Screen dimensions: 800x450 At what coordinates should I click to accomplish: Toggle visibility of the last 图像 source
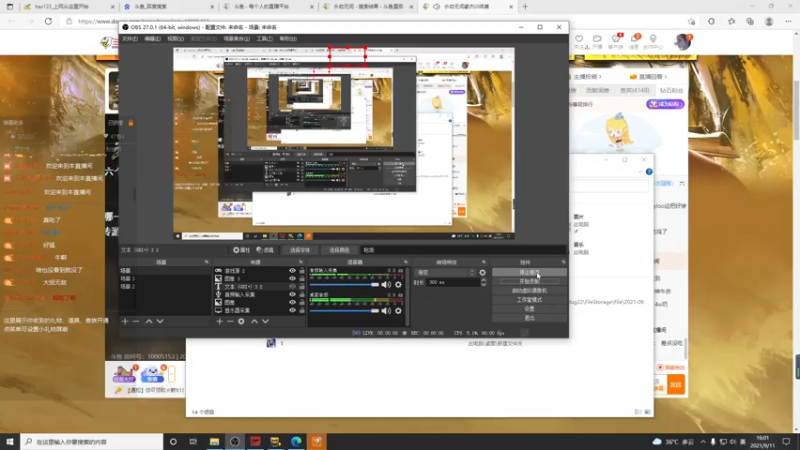pyautogui.click(x=292, y=302)
